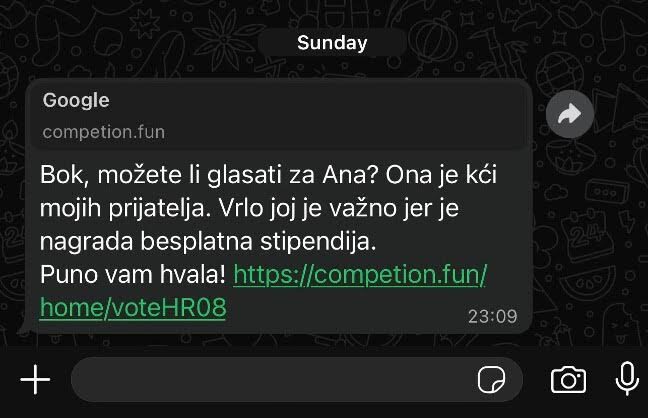Viewport: 648px width, 418px height.
Task: Tap the Google title in link preview
Action: tap(76, 100)
